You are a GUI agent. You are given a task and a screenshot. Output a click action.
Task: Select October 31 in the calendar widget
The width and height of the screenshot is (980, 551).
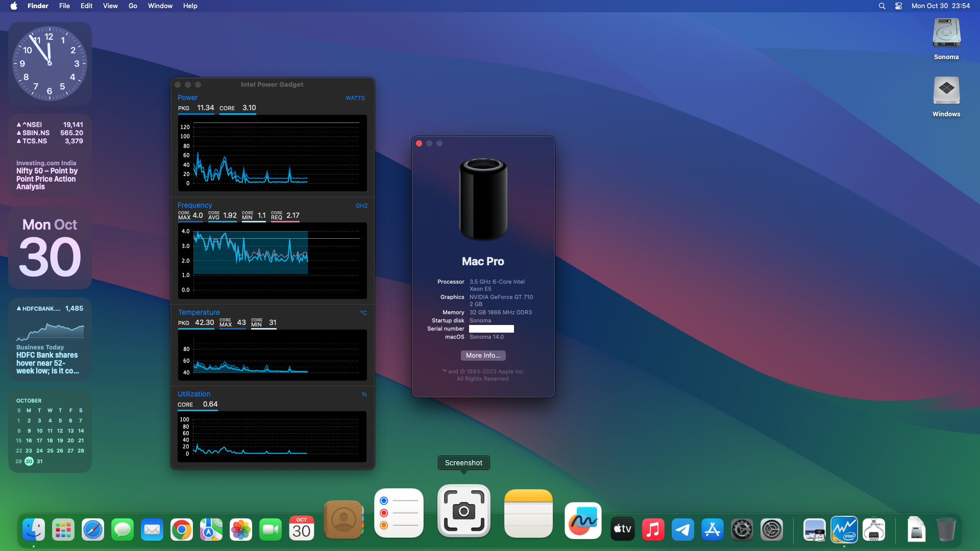[x=39, y=461]
